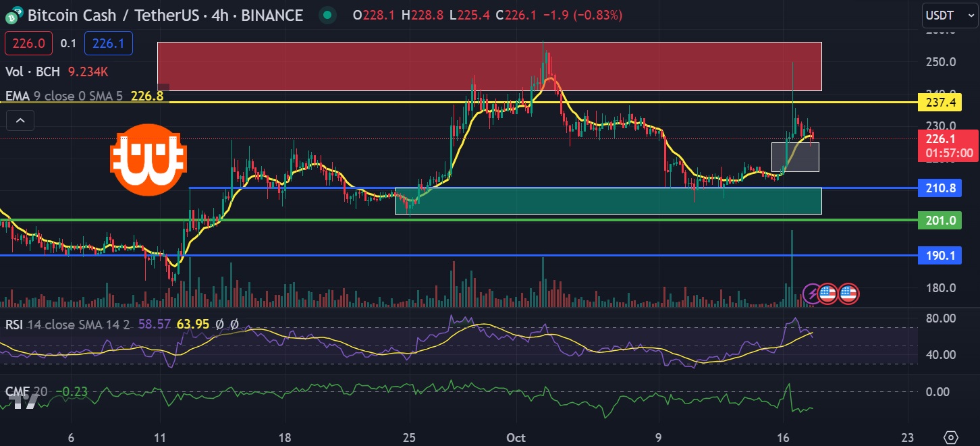Click the RSI 40.00 axis label

(x=942, y=354)
